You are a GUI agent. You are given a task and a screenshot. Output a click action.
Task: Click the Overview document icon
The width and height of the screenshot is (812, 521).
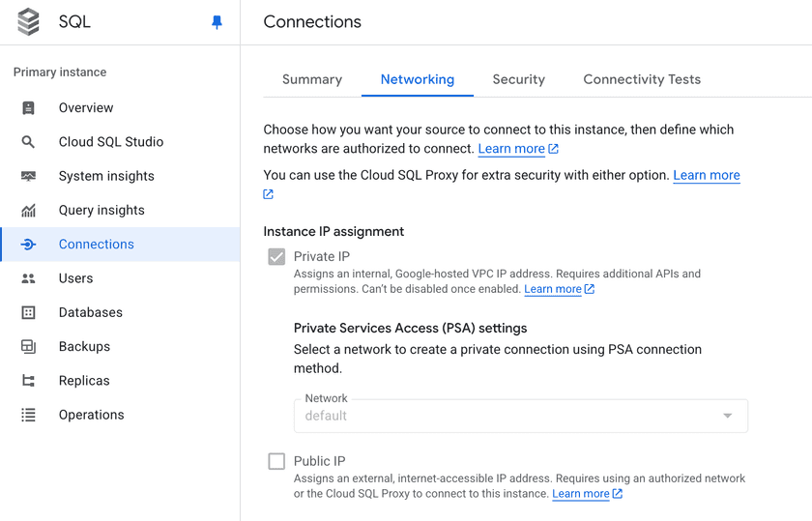[28, 107]
